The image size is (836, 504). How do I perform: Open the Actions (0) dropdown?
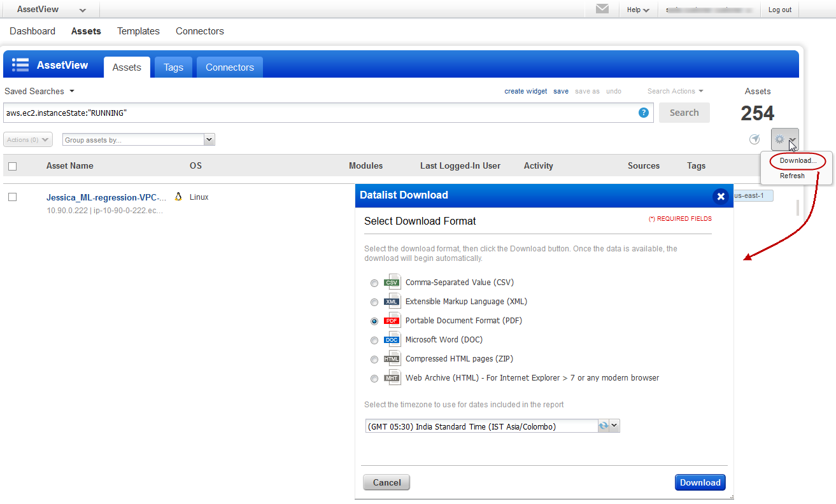tap(28, 139)
